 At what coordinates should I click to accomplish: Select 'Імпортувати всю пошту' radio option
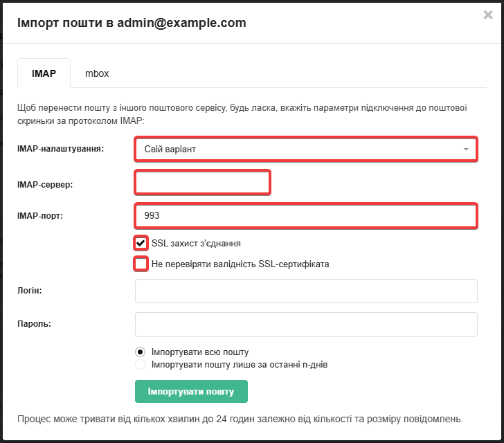click(141, 352)
